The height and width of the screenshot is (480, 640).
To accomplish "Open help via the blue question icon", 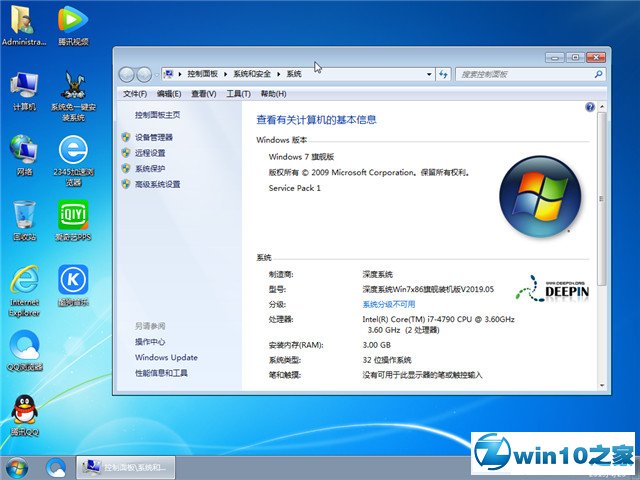I will click(x=590, y=107).
